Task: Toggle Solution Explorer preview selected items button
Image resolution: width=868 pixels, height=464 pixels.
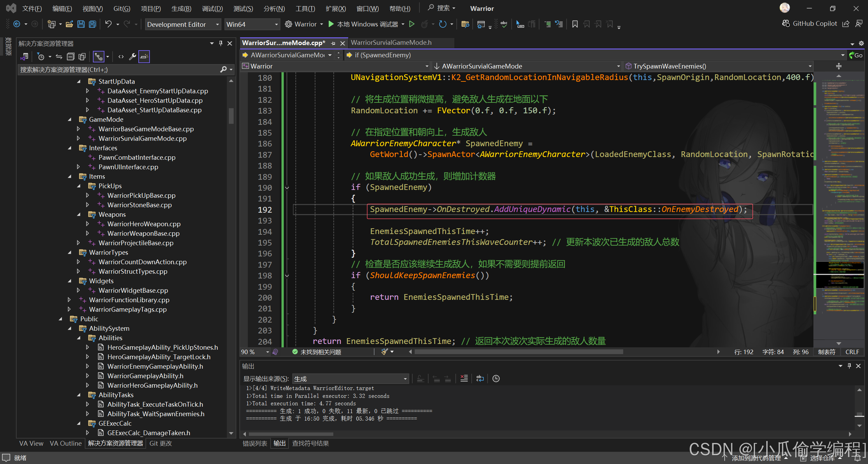Action: [x=144, y=57]
